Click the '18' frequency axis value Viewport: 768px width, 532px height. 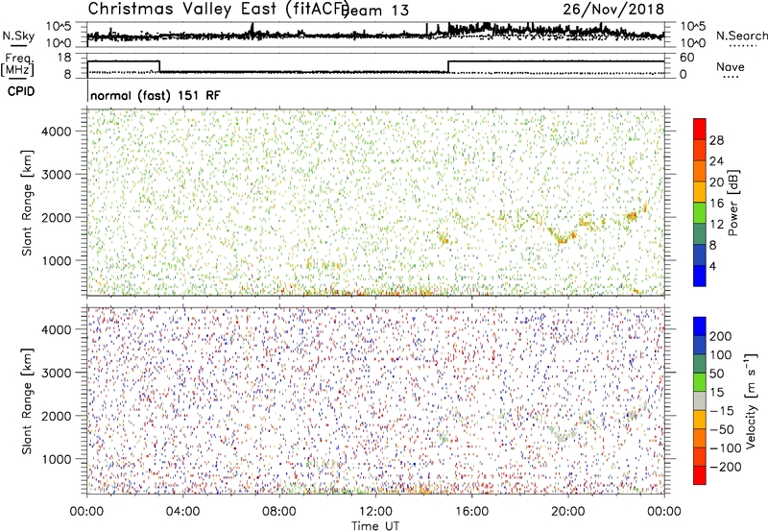click(x=64, y=58)
